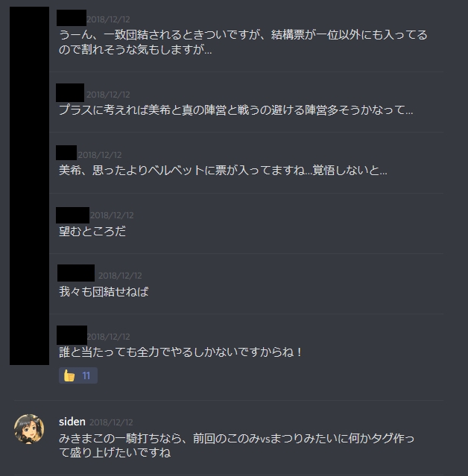Image resolution: width=468 pixels, height=476 pixels.
Task: Click redacted username above 我々も団結せねば
Action: (x=76, y=273)
